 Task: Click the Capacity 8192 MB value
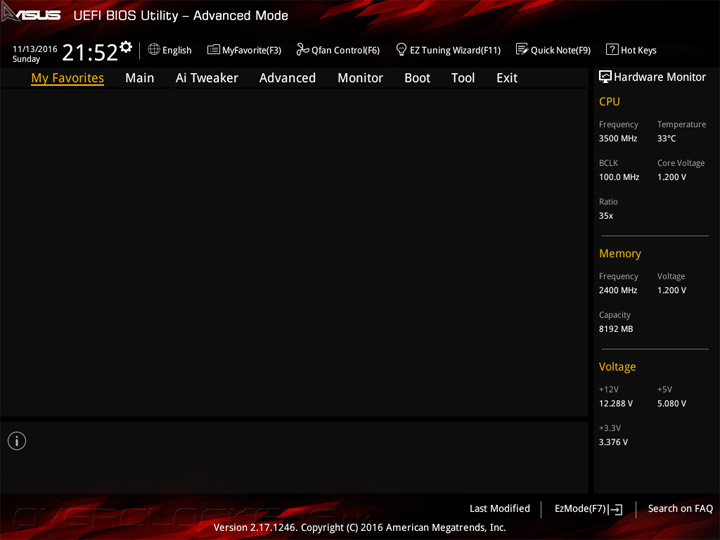[616, 329]
